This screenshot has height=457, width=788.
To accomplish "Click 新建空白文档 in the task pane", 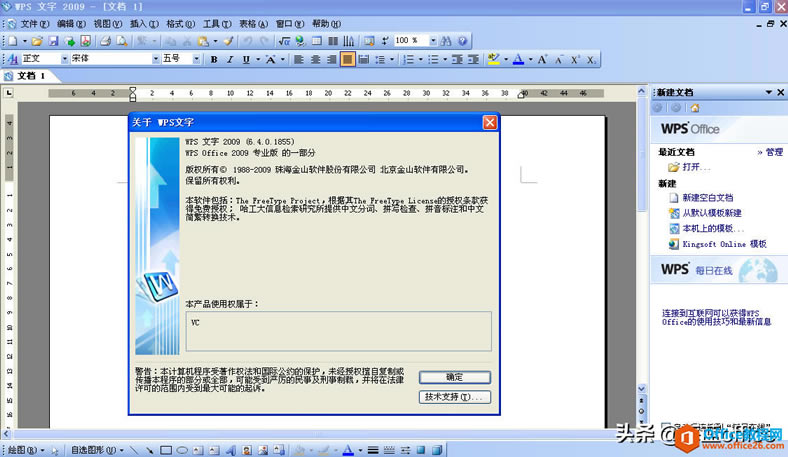I will click(708, 198).
